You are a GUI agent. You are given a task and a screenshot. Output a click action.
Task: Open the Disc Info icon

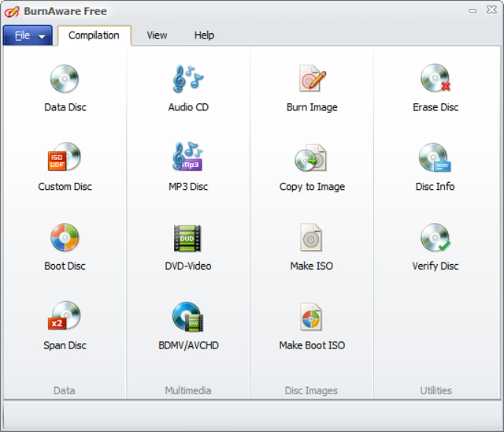click(x=435, y=158)
